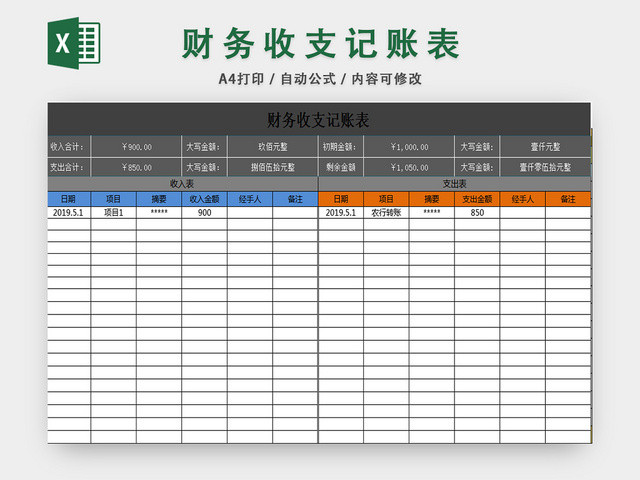Click the 剩余金额 label cell
This screenshot has width=640, height=480.
341,167
